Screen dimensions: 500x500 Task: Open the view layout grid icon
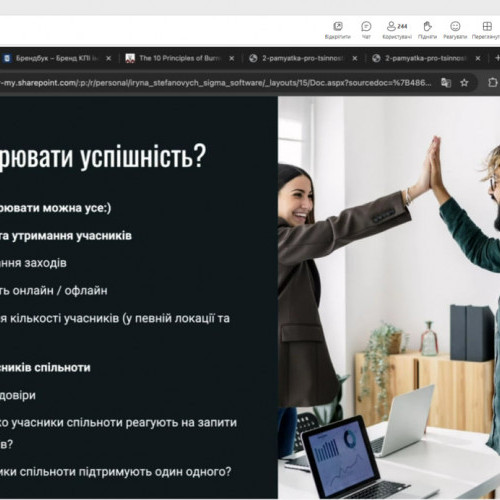(487, 26)
